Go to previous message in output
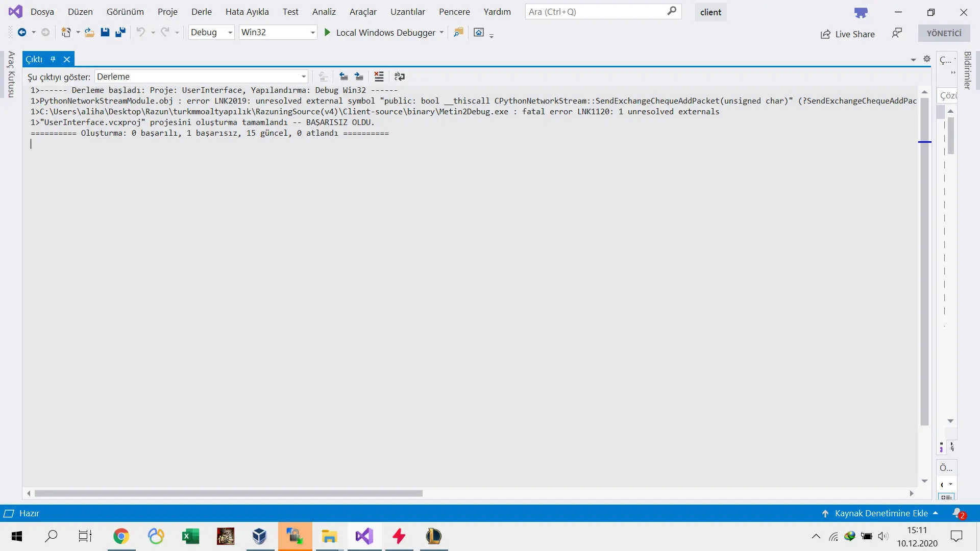Image resolution: width=980 pixels, height=551 pixels. click(344, 77)
